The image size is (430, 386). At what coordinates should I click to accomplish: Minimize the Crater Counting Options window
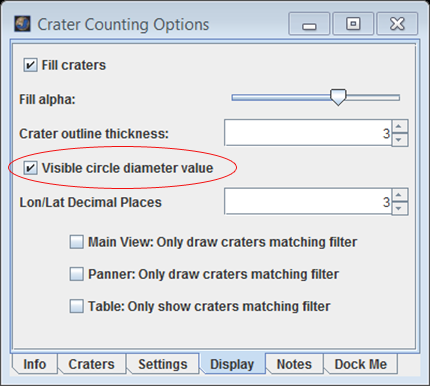pos(309,24)
